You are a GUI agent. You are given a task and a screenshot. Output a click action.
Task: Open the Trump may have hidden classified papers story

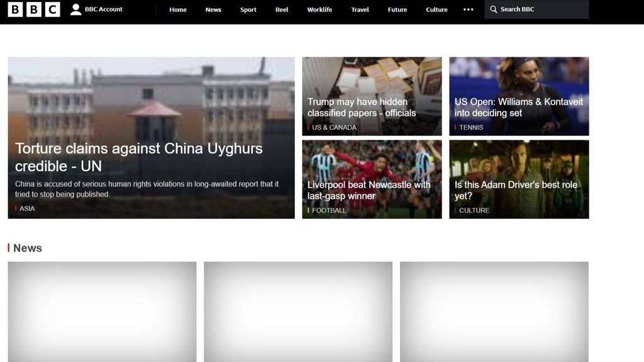pyautogui.click(x=362, y=108)
